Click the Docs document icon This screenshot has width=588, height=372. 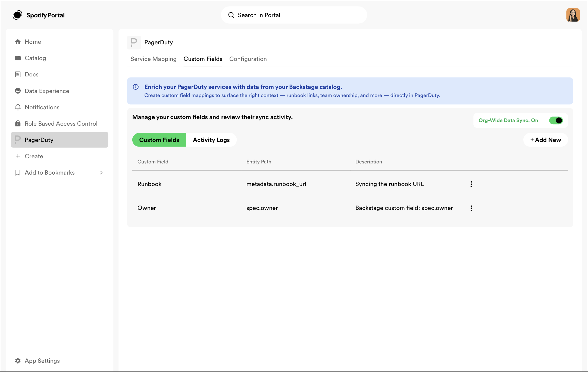[18, 74]
